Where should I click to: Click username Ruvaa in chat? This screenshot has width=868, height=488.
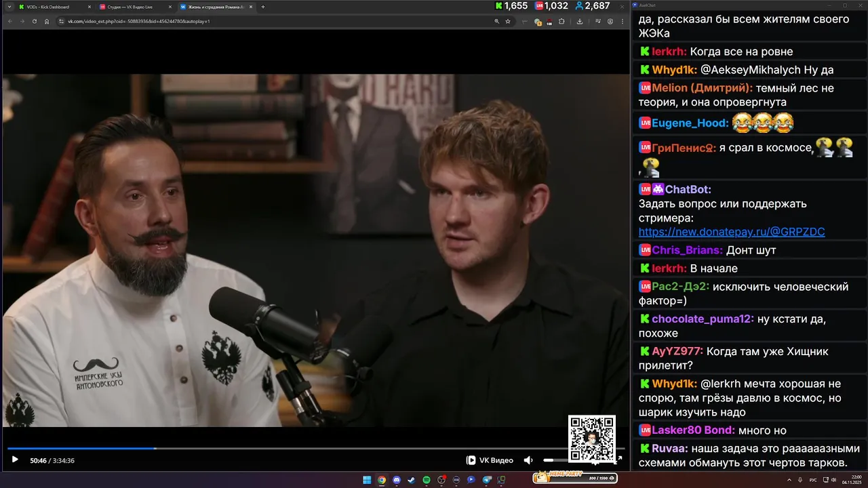point(670,448)
